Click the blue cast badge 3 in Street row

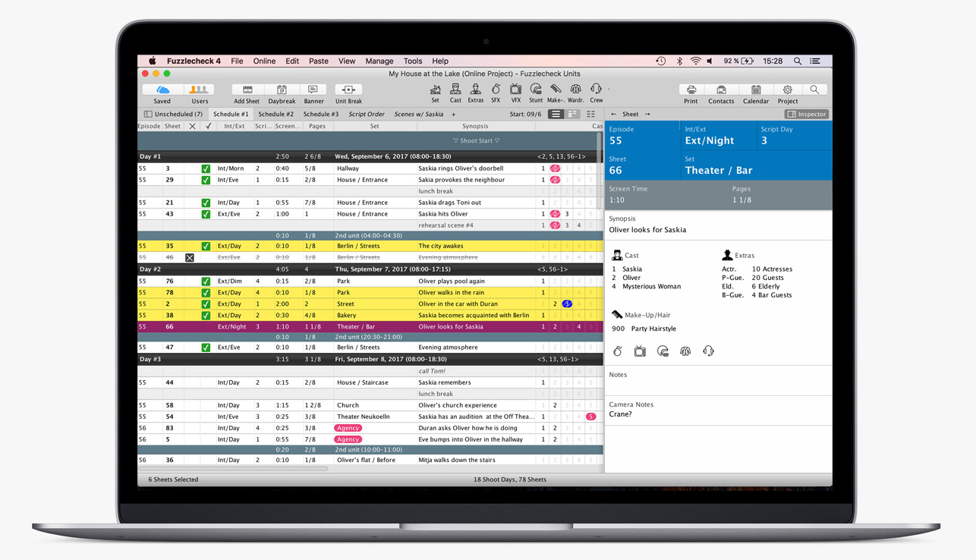(567, 304)
